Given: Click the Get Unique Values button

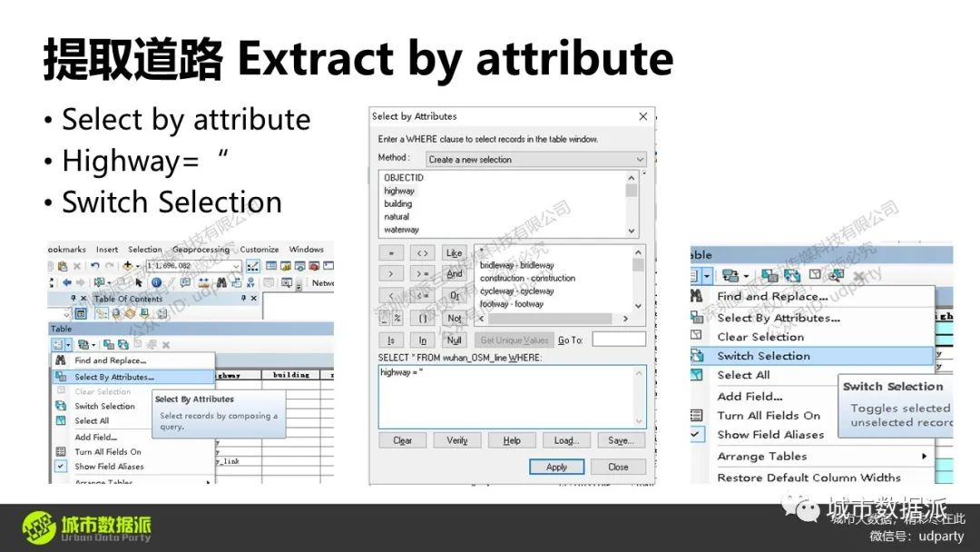Looking at the screenshot, I should (x=514, y=340).
